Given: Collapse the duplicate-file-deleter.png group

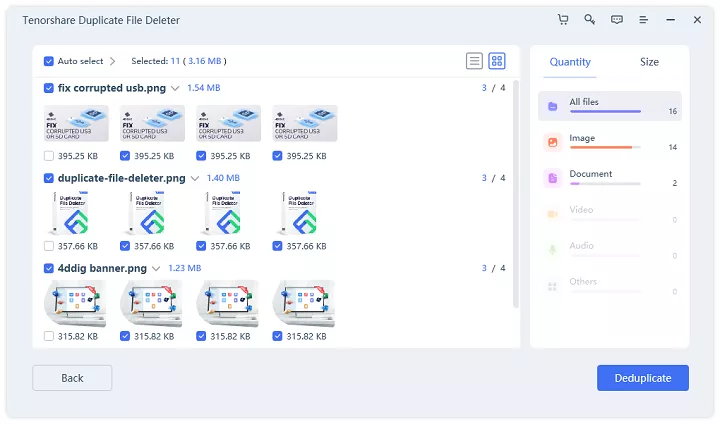Looking at the screenshot, I should click(194, 179).
